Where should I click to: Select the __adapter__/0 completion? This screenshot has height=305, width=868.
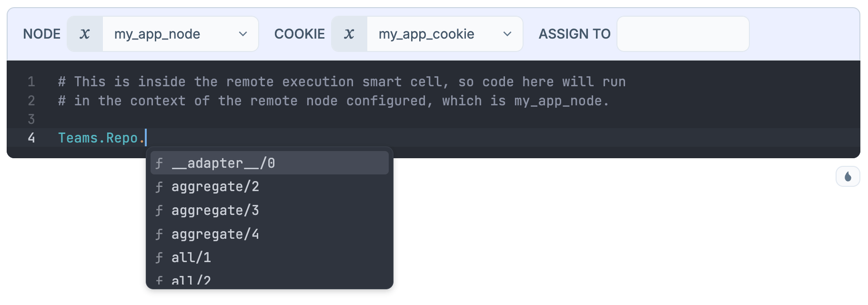click(223, 163)
